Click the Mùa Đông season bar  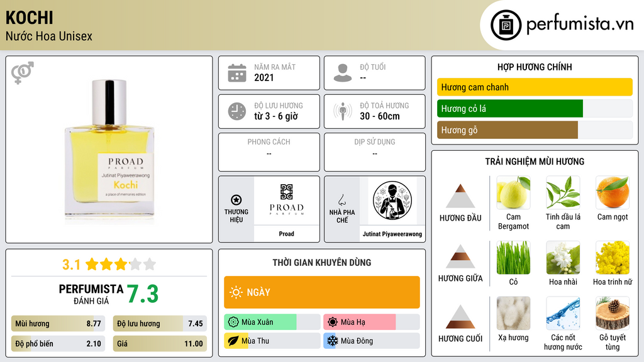tap(372, 341)
